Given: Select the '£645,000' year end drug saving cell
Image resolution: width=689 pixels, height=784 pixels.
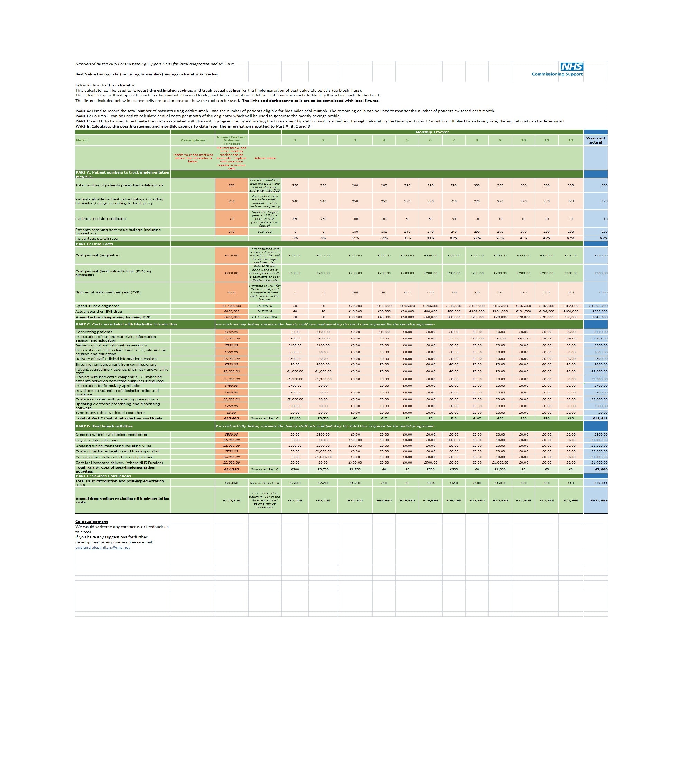Looking at the screenshot, I should tap(596, 317).
